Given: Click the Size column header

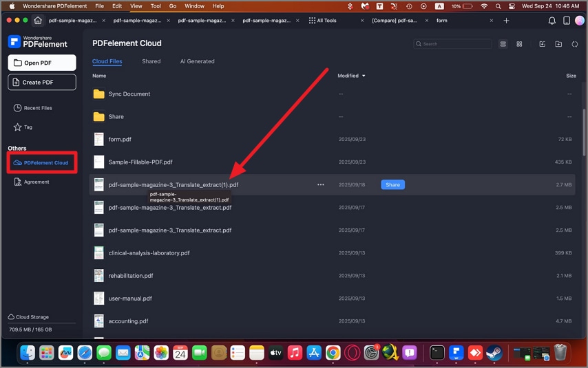Looking at the screenshot, I should (571, 76).
